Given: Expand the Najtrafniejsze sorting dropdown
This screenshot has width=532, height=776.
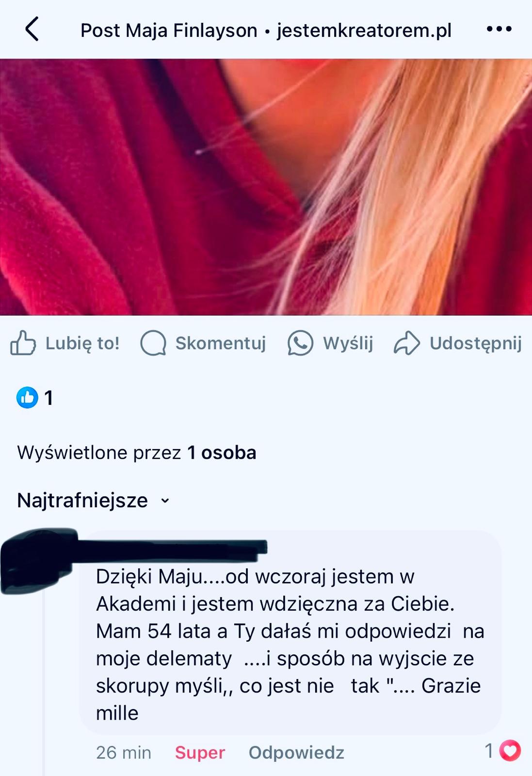Looking at the screenshot, I should 94,500.
